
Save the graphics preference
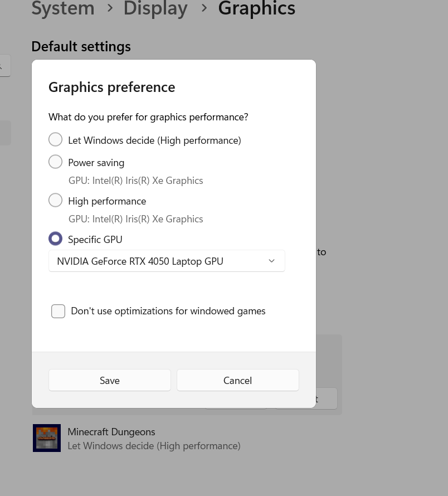tap(110, 380)
